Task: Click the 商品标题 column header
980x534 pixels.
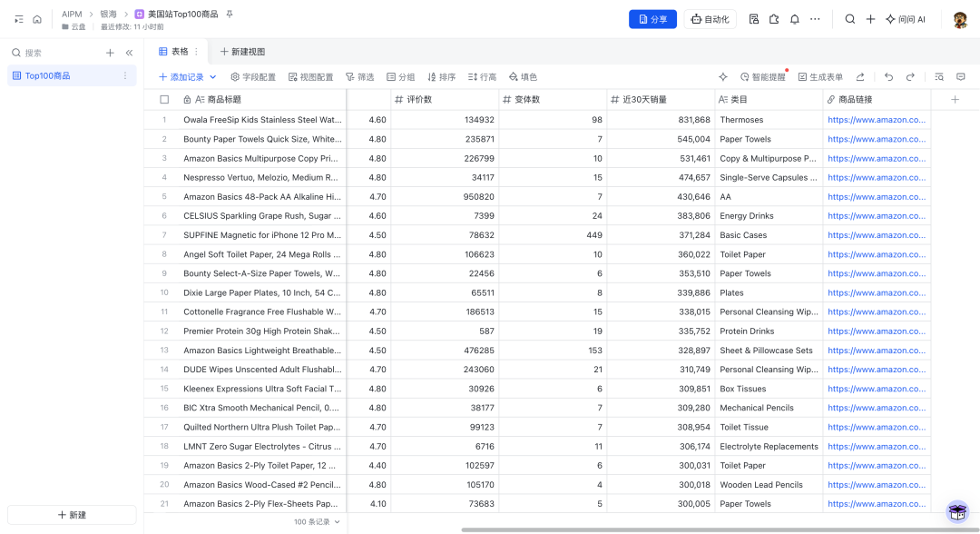Action: coord(264,99)
